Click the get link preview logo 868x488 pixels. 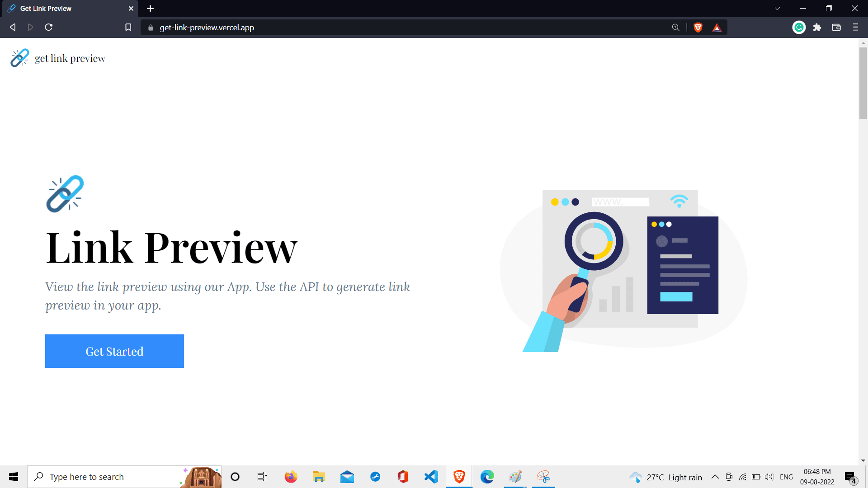coord(58,58)
